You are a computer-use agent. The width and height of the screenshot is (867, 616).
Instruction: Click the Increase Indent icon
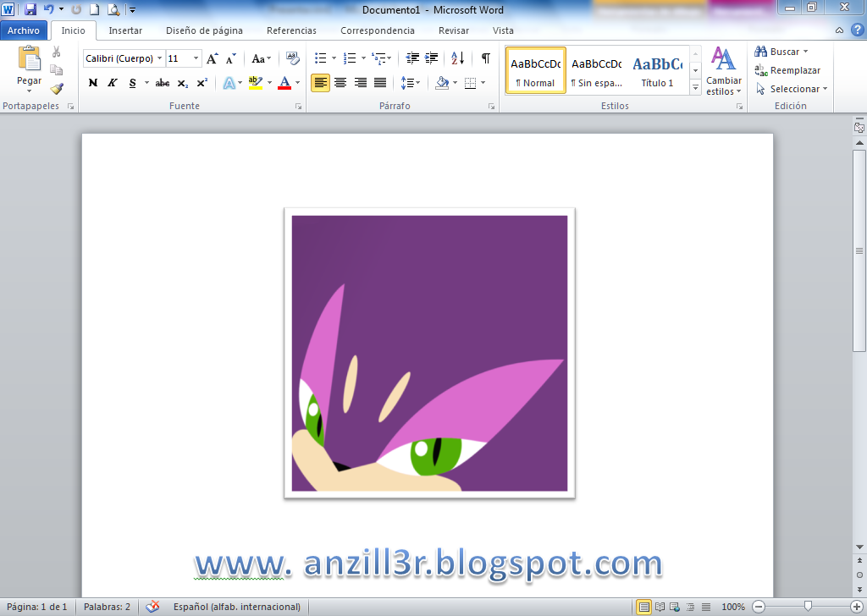click(431, 58)
